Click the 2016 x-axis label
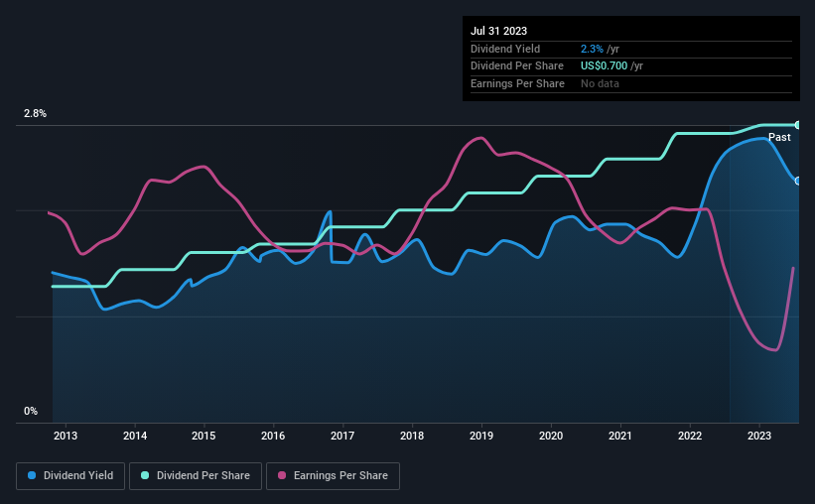 click(273, 436)
